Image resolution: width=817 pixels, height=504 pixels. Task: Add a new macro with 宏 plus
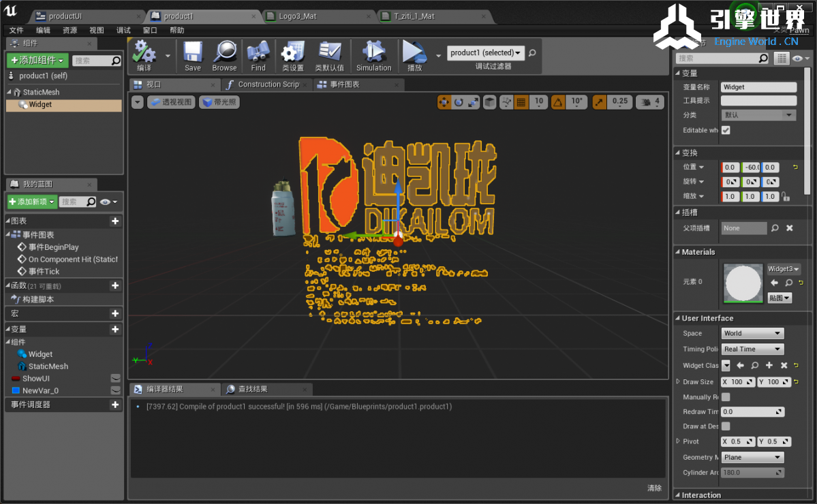pos(115,313)
